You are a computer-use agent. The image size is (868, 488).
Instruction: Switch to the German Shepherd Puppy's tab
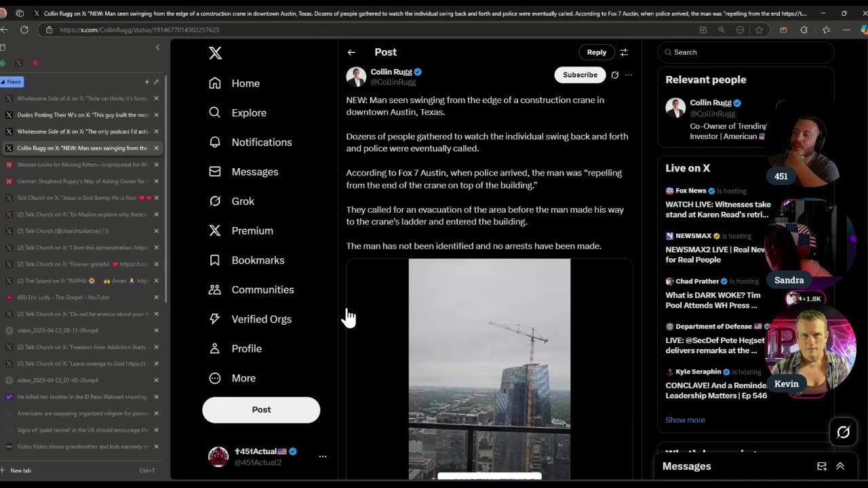83,182
